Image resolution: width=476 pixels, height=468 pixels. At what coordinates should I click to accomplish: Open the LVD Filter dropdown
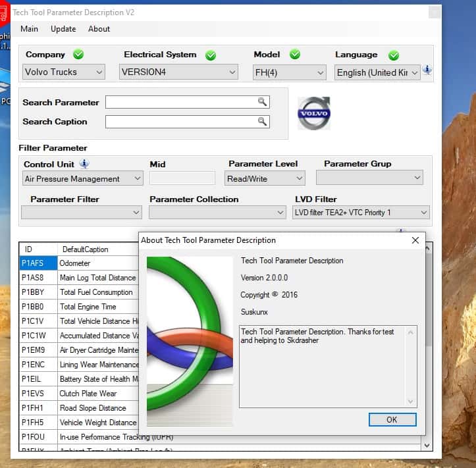(x=361, y=212)
